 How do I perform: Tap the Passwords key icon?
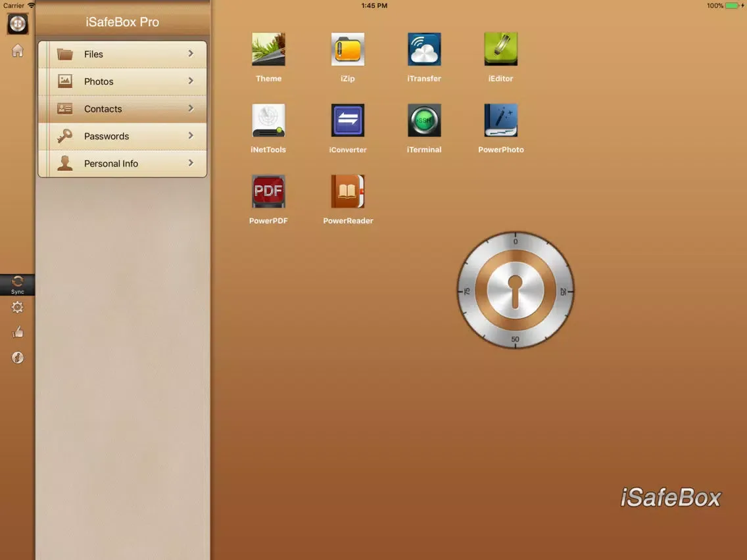pyautogui.click(x=65, y=136)
